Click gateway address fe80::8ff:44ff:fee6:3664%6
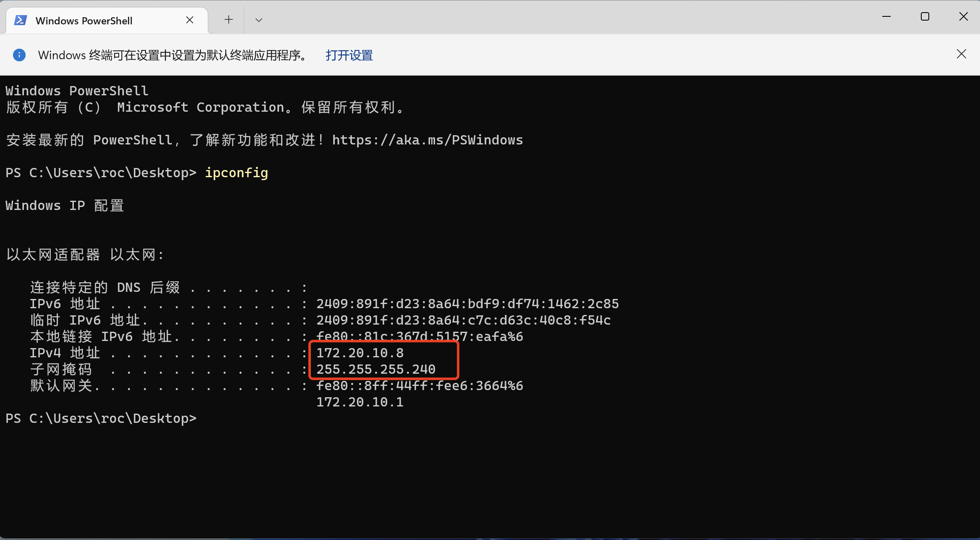This screenshot has height=540, width=980. coord(420,385)
